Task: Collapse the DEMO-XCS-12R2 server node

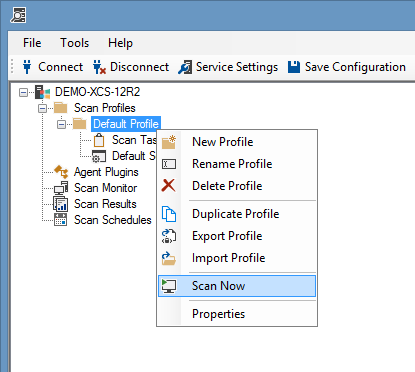Action: click(x=23, y=92)
